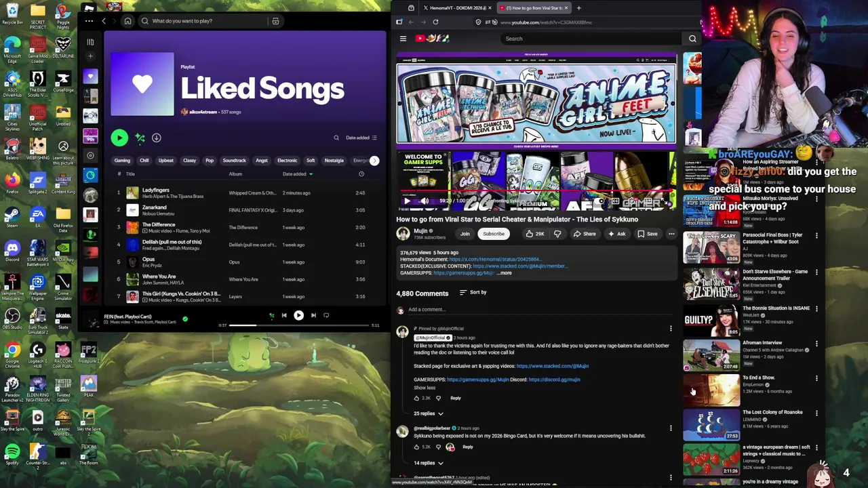
Task: Play the YouTube video
Action: point(407,201)
